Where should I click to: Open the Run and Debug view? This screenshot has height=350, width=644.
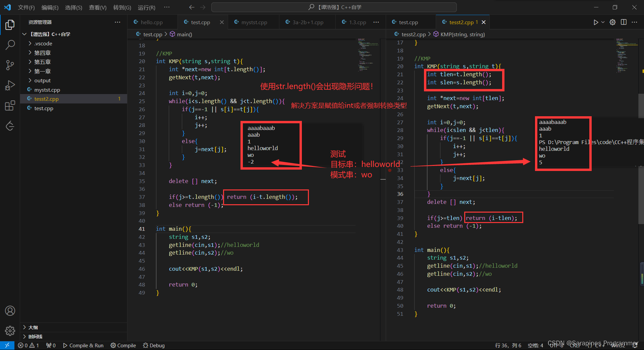tap(10, 85)
